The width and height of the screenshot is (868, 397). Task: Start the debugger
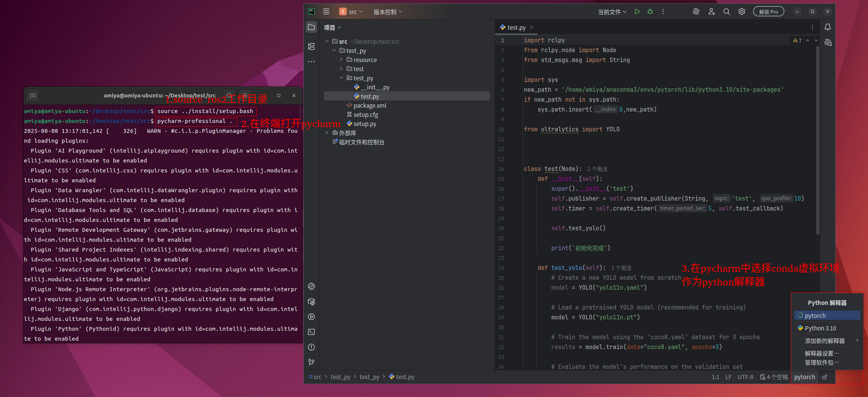pyautogui.click(x=650, y=11)
